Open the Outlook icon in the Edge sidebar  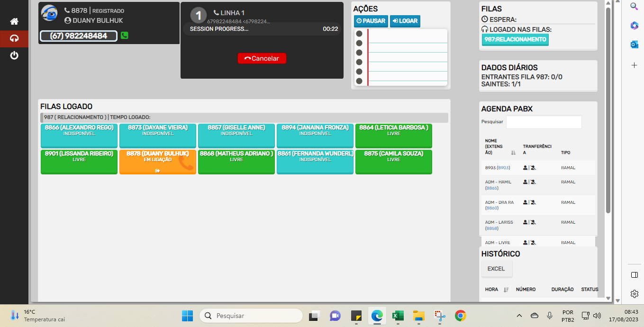[634, 45]
